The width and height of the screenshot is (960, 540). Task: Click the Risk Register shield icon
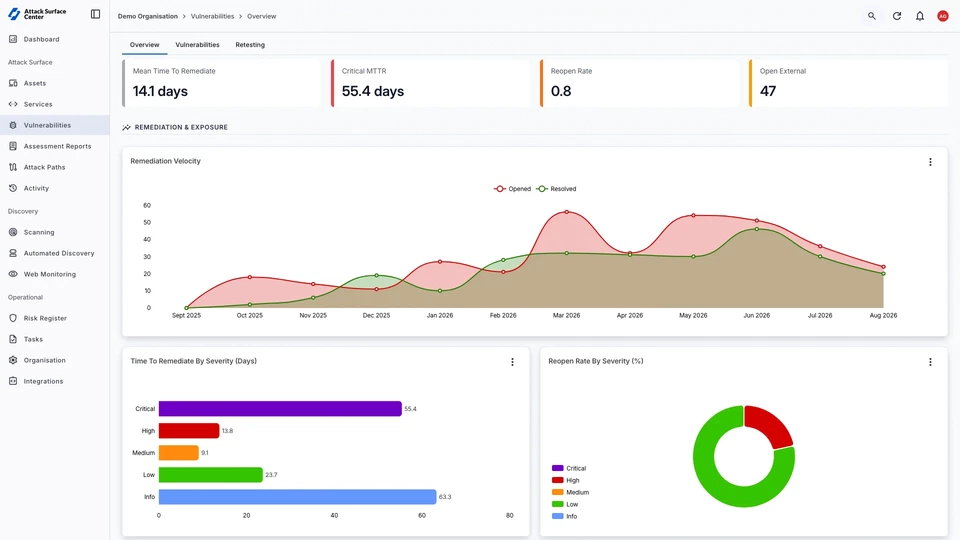[x=13, y=318]
